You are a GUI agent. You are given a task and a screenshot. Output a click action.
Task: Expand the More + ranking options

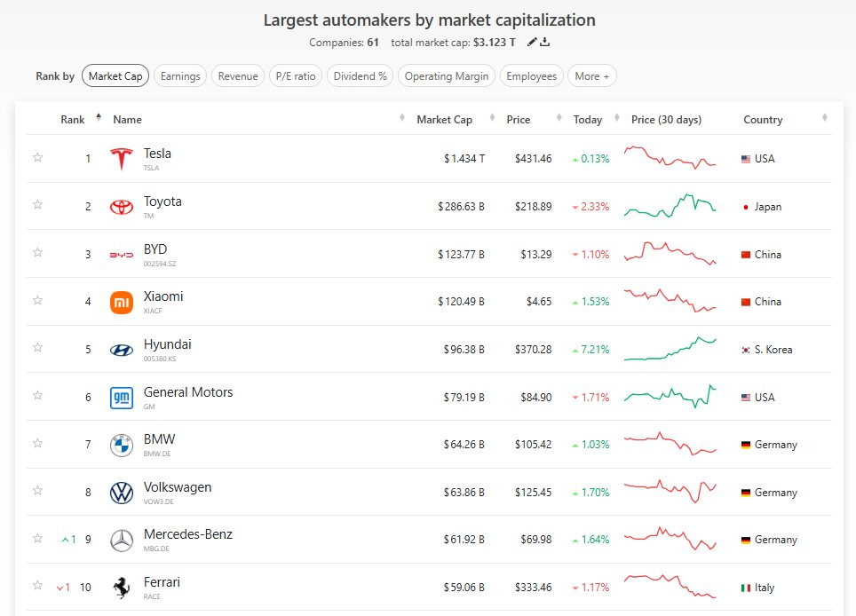(x=591, y=76)
